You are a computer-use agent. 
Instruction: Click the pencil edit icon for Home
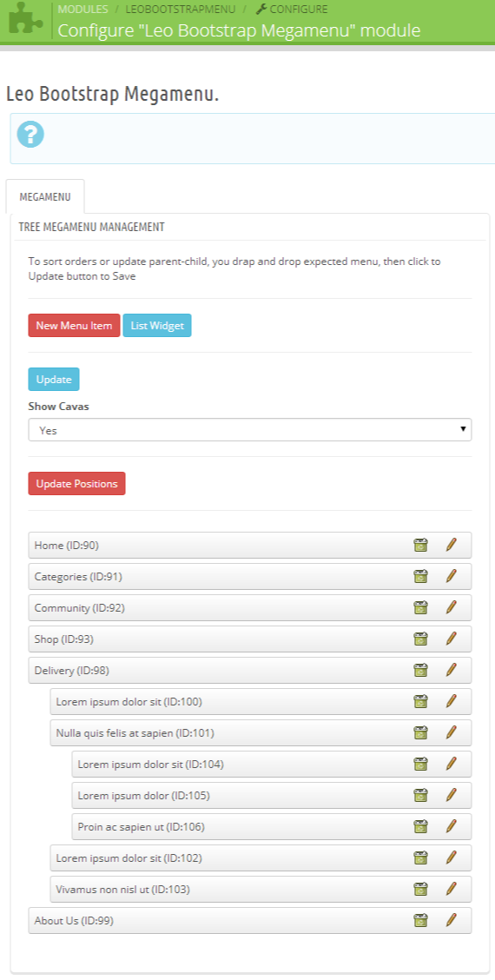tap(452, 545)
